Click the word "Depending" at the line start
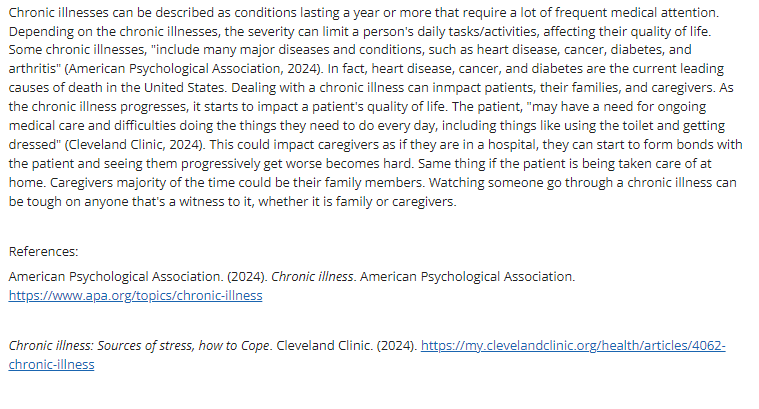 pyautogui.click(x=41, y=31)
